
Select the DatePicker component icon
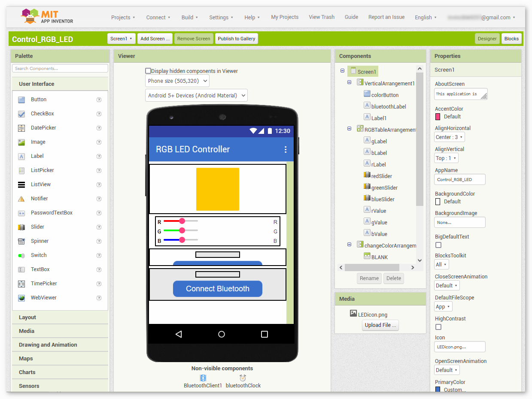pos(21,128)
